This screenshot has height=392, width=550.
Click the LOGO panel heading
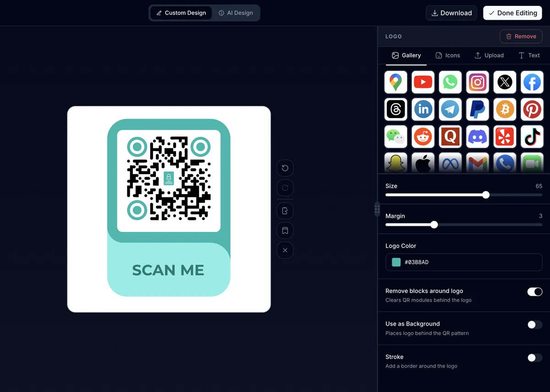tap(394, 36)
